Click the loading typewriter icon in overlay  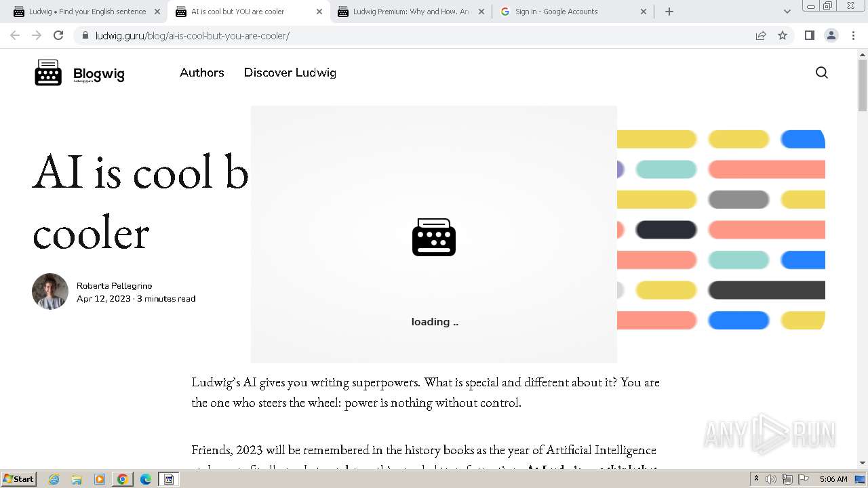click(434, 237)
